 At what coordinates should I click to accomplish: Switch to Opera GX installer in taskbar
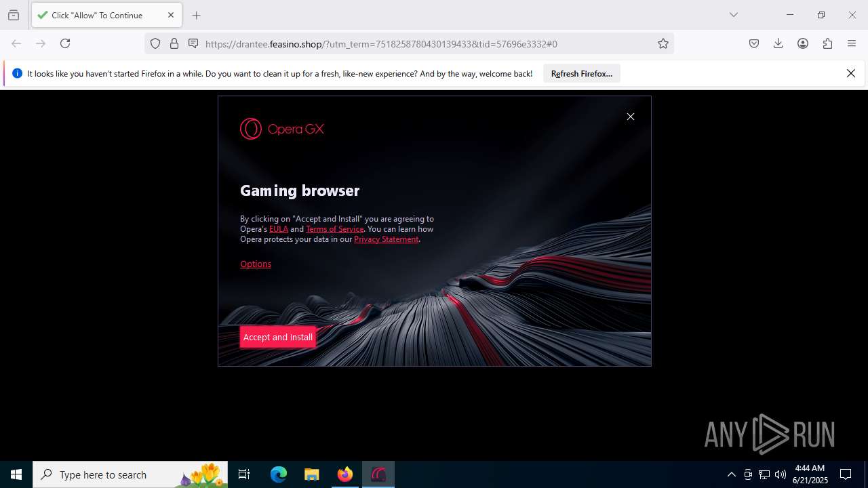(378, 474)
